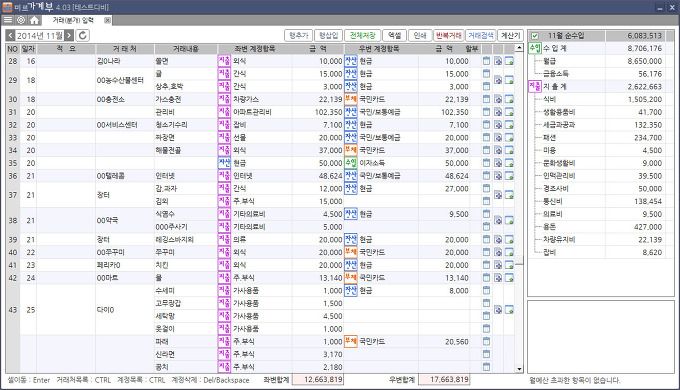Open calendar icon in the 청소기수리 row

tap(487, 125)
